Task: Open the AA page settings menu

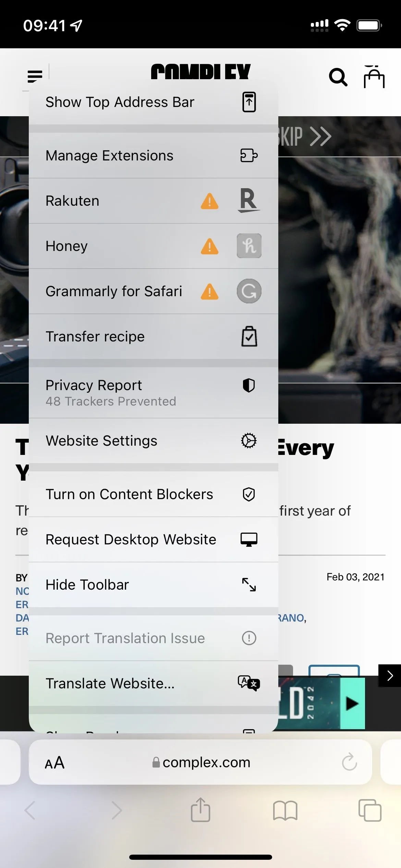Action: 55,762
